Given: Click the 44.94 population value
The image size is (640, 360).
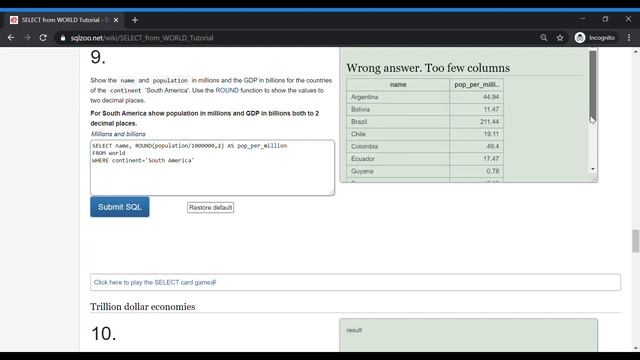Looking at the screenshot, I should tap(491, 97).
